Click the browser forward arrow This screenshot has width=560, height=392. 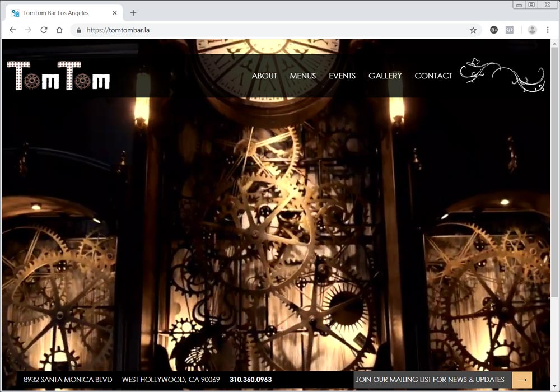click(28, 30)
